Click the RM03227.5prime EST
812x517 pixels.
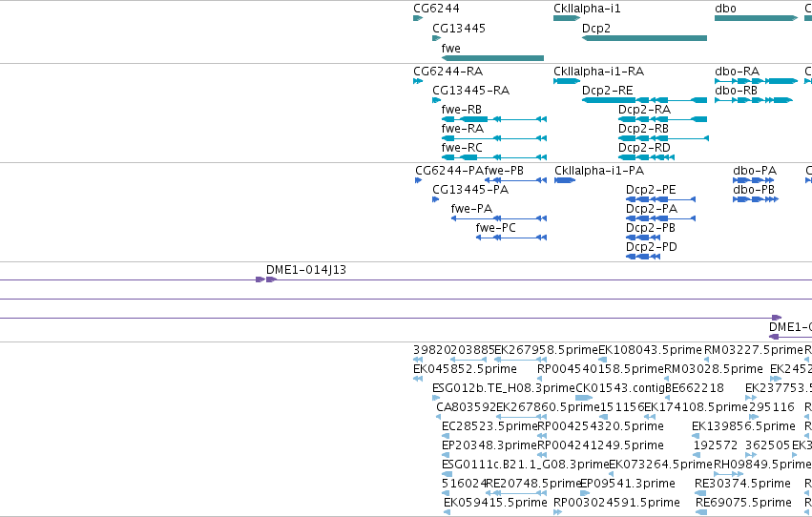pos(707,360)
